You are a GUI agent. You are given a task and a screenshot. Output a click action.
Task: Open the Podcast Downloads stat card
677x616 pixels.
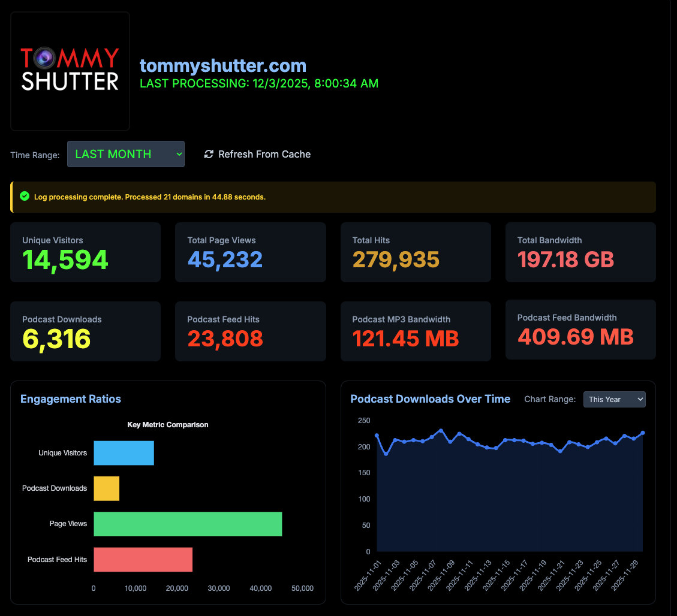[85, 331]
